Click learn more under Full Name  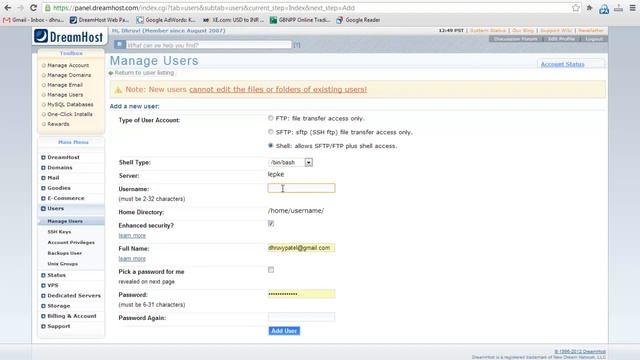pyautogui.click(x=132, y=259)
